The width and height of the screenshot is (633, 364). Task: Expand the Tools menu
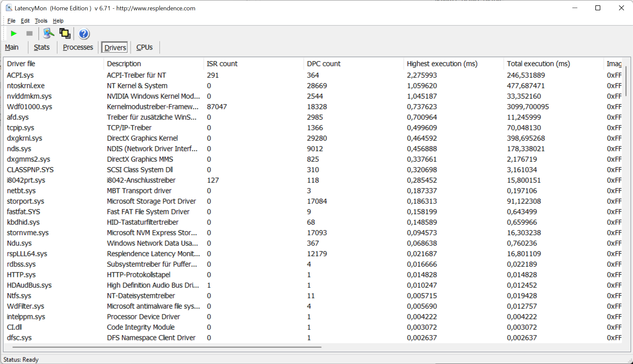(x=41, y=21)
